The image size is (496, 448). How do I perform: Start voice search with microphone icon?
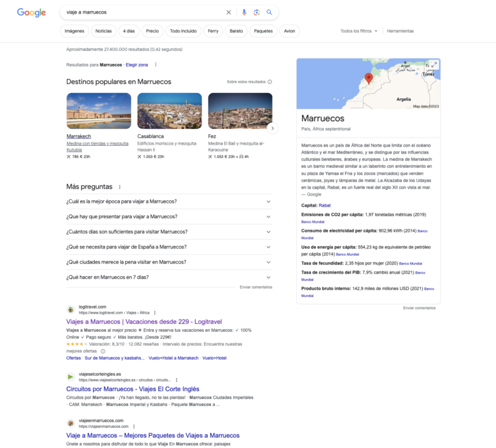tap(244, 12)
